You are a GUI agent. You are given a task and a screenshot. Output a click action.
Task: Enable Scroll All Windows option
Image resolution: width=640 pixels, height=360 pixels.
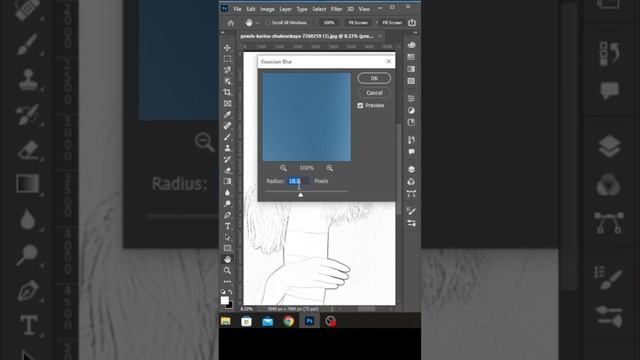click(268, 23)
